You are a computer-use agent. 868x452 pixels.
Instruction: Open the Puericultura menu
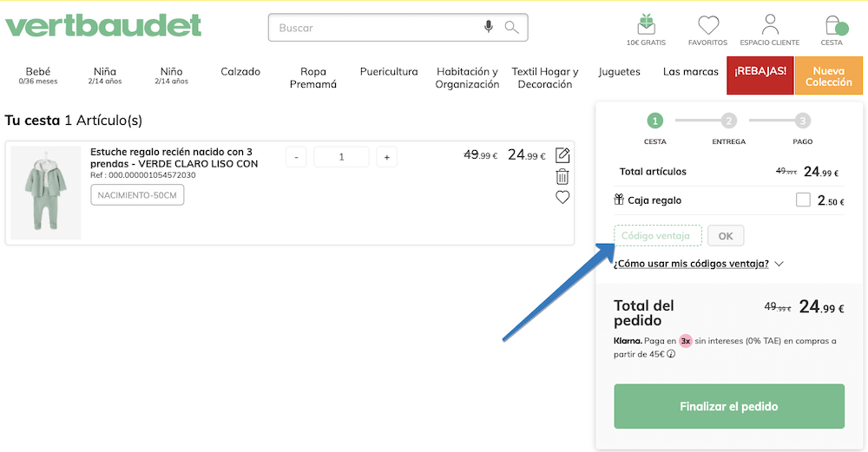pyautogui.click(x=389, y=72)
